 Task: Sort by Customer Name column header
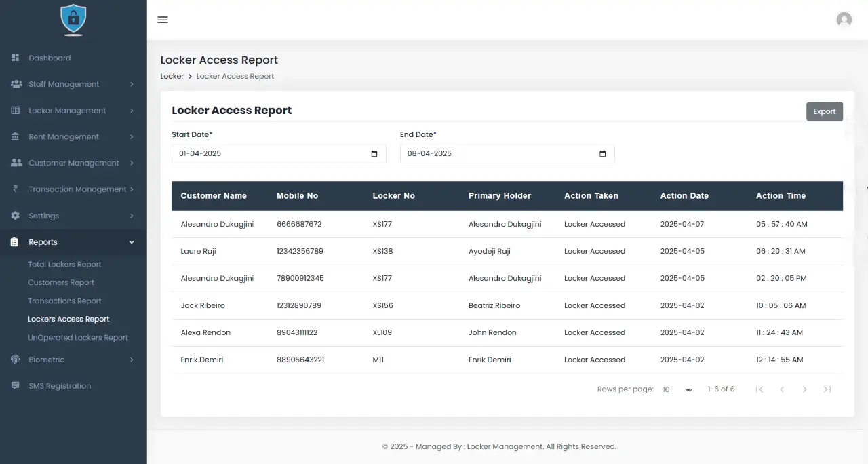214,196
